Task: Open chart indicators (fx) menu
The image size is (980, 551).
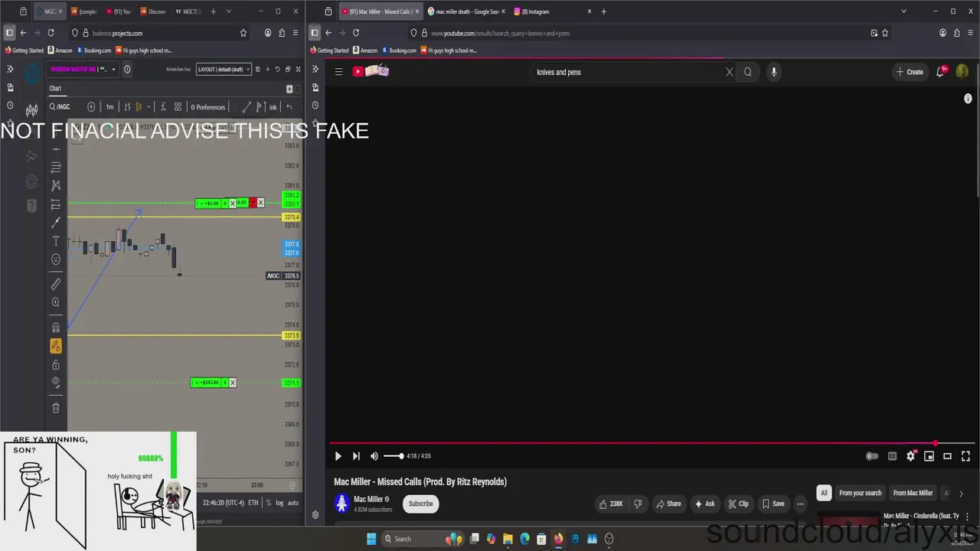Action: pyautogui.click(x=162, y=107)
